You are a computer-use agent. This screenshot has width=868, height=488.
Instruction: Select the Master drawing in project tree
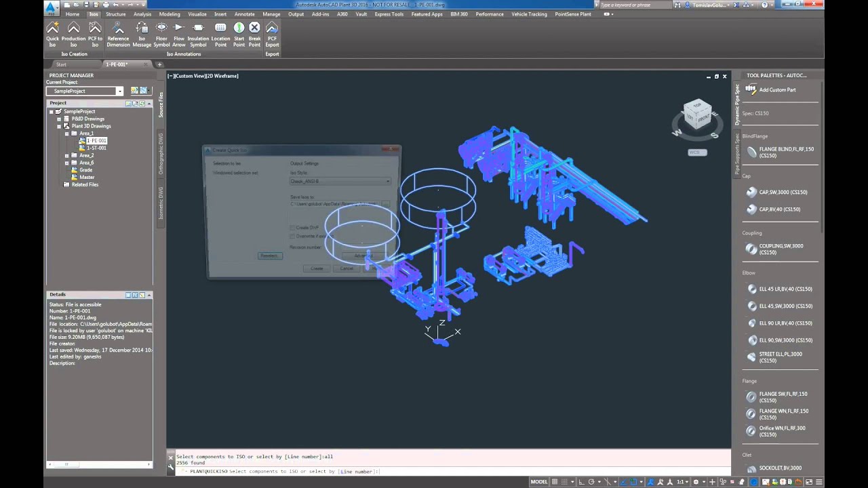87,177
